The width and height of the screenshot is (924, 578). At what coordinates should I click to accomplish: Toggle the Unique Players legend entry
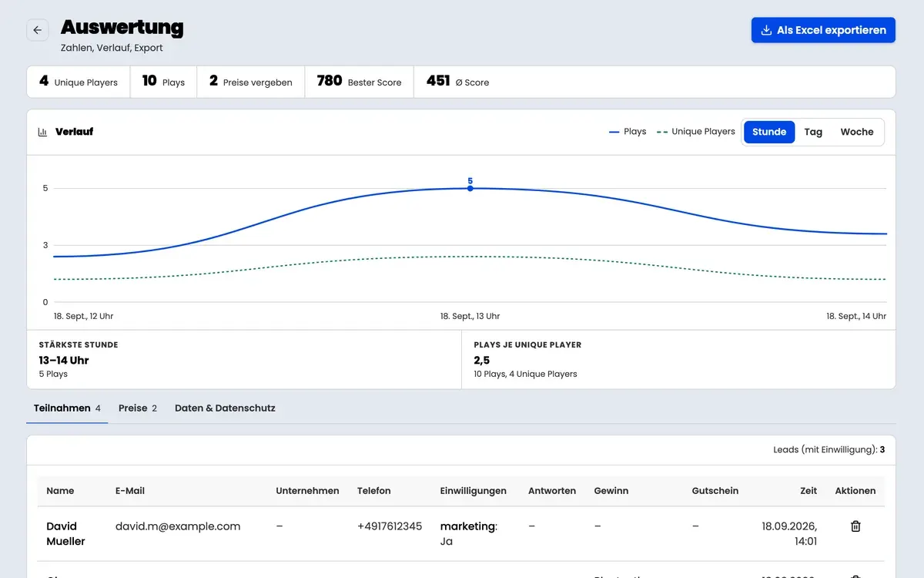[x=696, y=132]
